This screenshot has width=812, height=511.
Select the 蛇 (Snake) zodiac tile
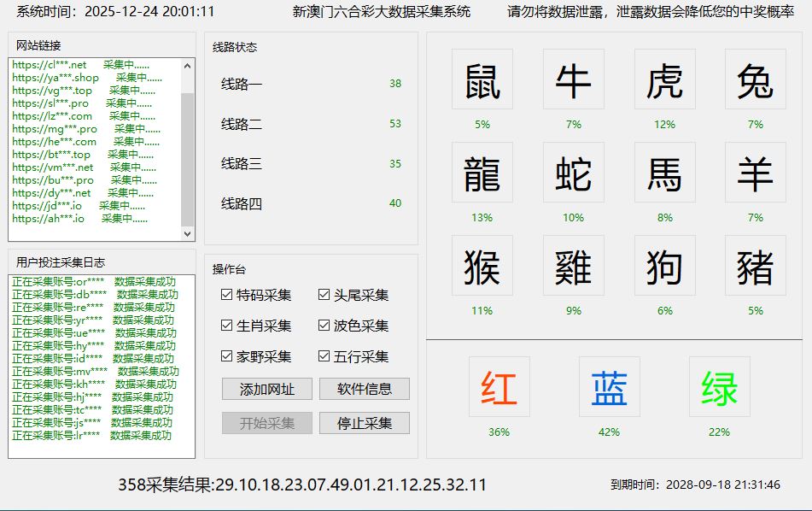(573, 173)
